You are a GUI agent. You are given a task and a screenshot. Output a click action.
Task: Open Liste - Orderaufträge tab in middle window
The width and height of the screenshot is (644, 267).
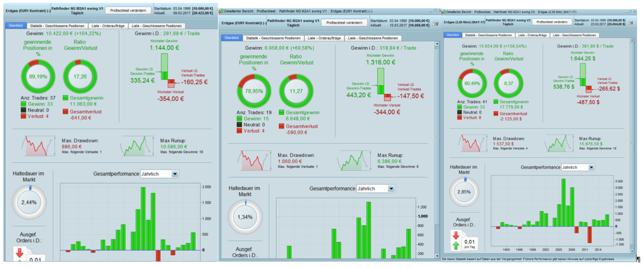[x=324, y=38]
